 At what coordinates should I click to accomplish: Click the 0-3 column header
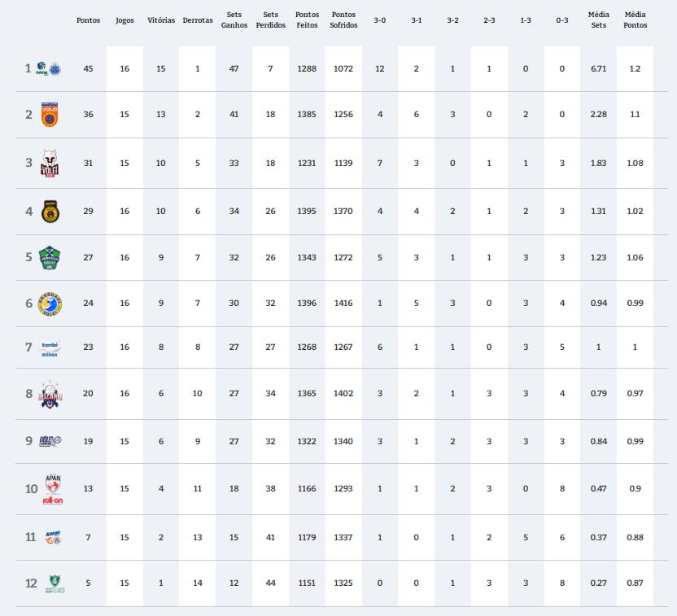562,20
